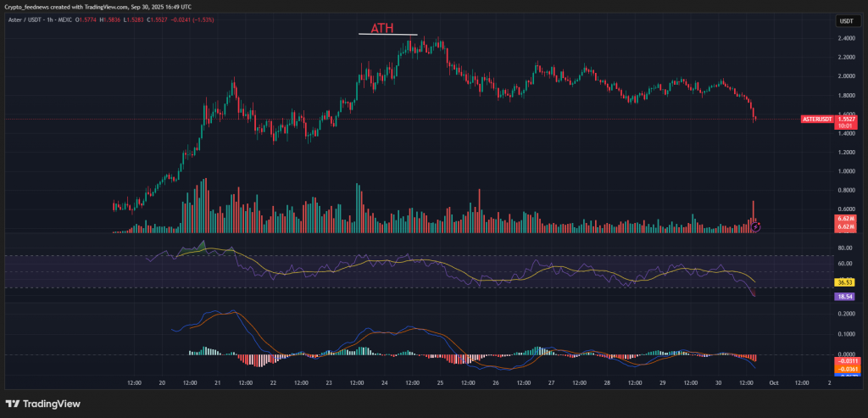This screenshot has width=868, height=418.
Task: Click the 25 date label on time axis
Action: click(x=440, y=383)
